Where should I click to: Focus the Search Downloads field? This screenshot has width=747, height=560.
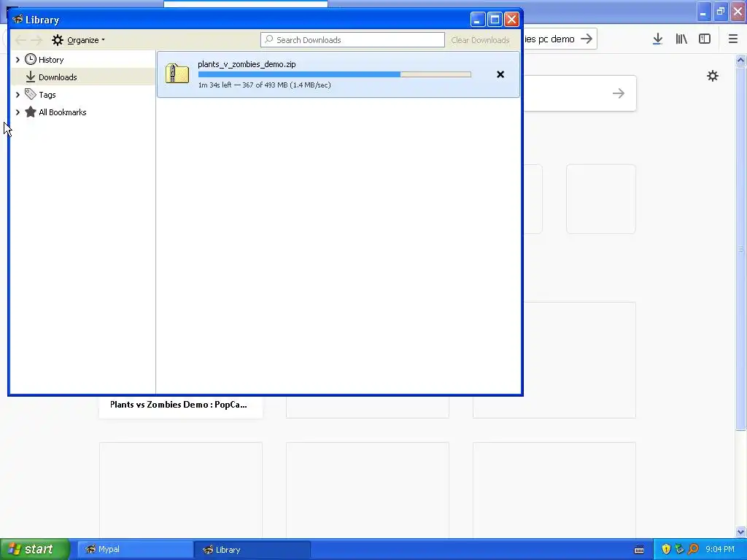click(x=352, y=40)
